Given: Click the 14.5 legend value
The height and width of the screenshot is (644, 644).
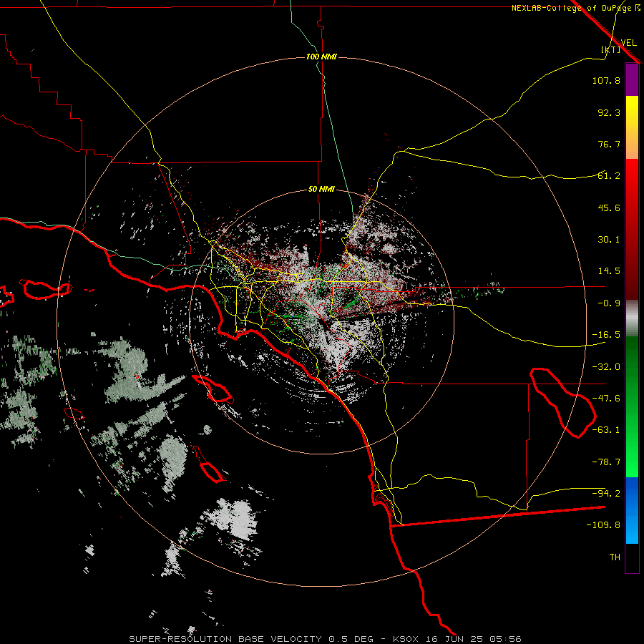Looking at the screenshot, I should coord(609,271).
